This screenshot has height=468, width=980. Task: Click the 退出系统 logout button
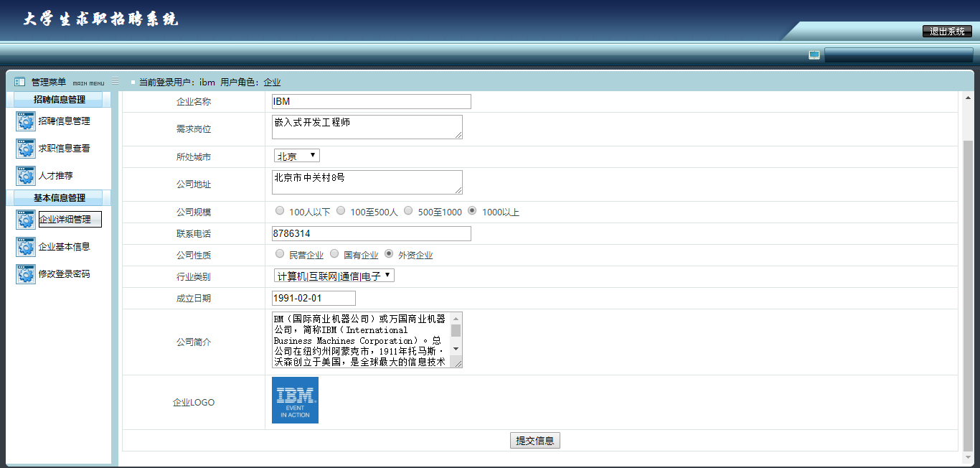(947, 31)
